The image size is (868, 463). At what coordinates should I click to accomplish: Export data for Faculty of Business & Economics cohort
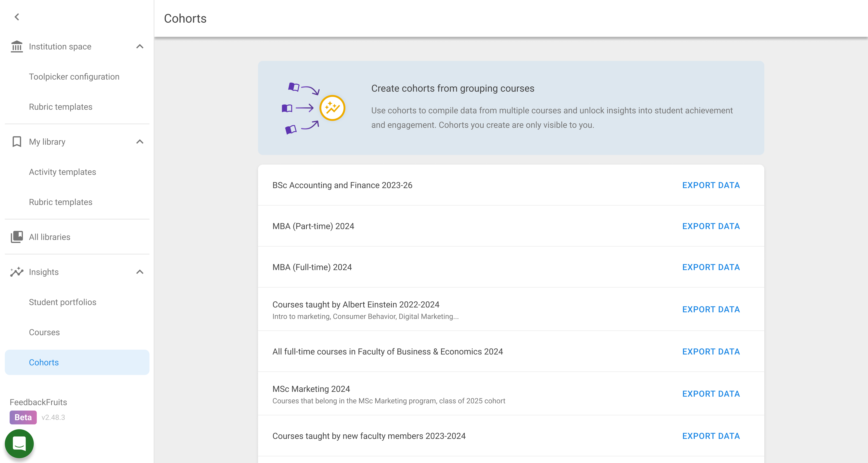pyautogui.click(x=711, y=351)
